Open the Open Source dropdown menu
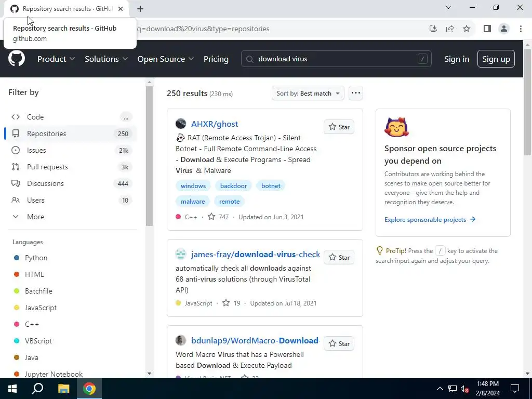 pyautogui.click(x=166, y=59)
